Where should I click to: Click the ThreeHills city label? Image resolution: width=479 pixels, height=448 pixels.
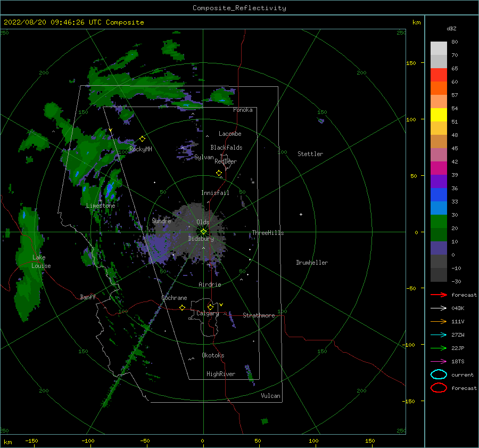tap(268, 233)
